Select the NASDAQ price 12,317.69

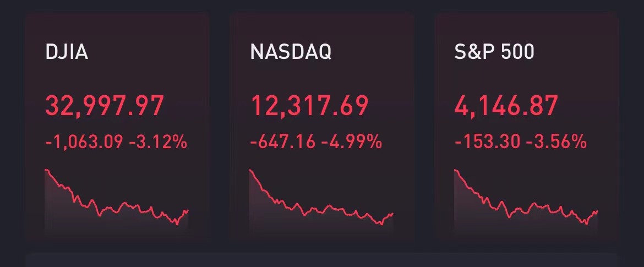pyautogui.click(x=309, y=106)
